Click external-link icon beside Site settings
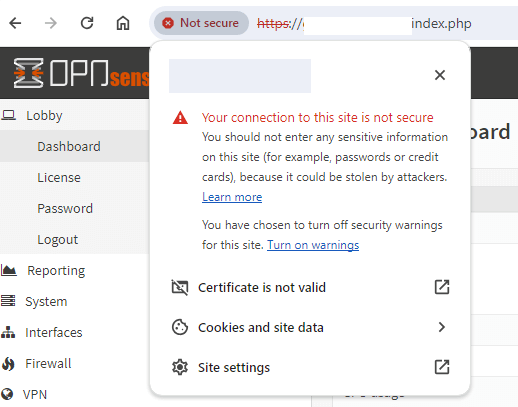518x407 pixels. pyautogui.click(x=442, y=367)
